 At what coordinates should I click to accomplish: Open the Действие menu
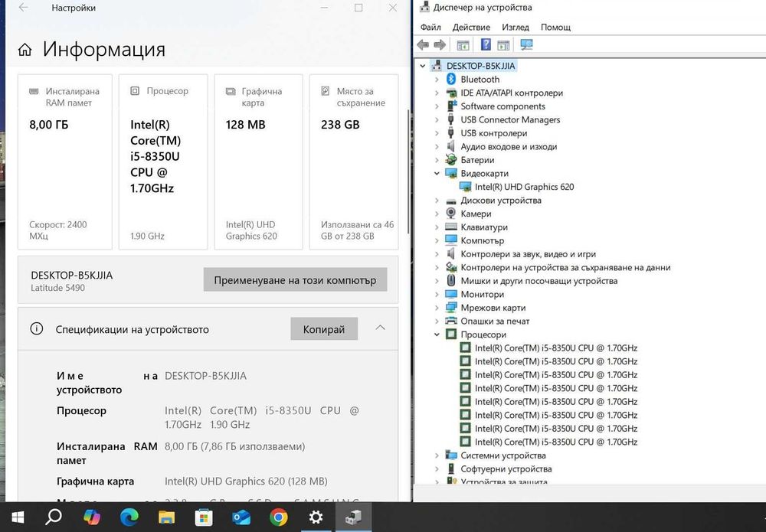click(x=471, y=28)
